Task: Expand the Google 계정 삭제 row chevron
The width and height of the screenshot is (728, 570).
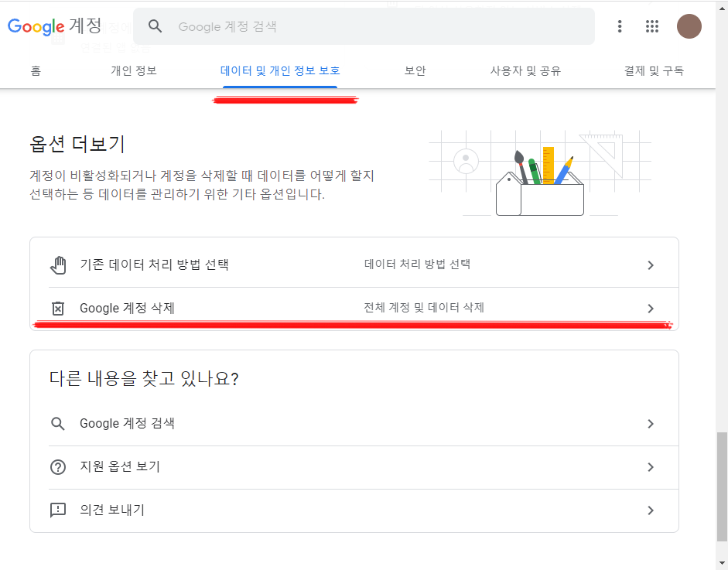Action: [x=651, y=309]
